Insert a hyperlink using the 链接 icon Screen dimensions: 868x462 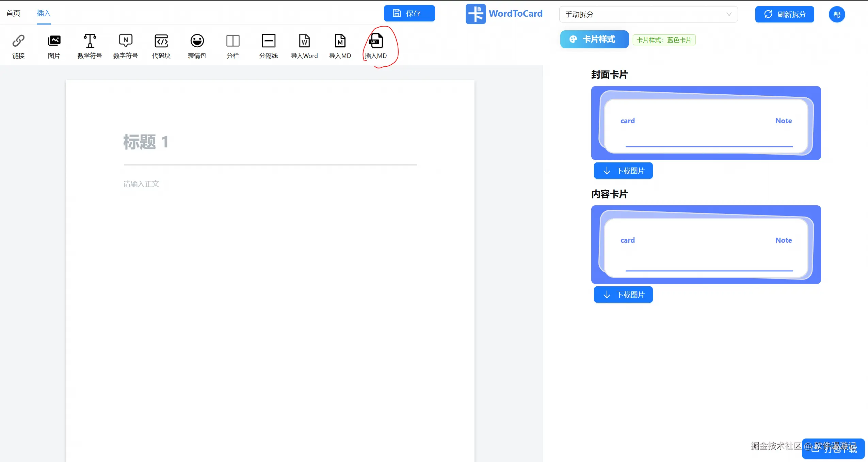[19, 45]
